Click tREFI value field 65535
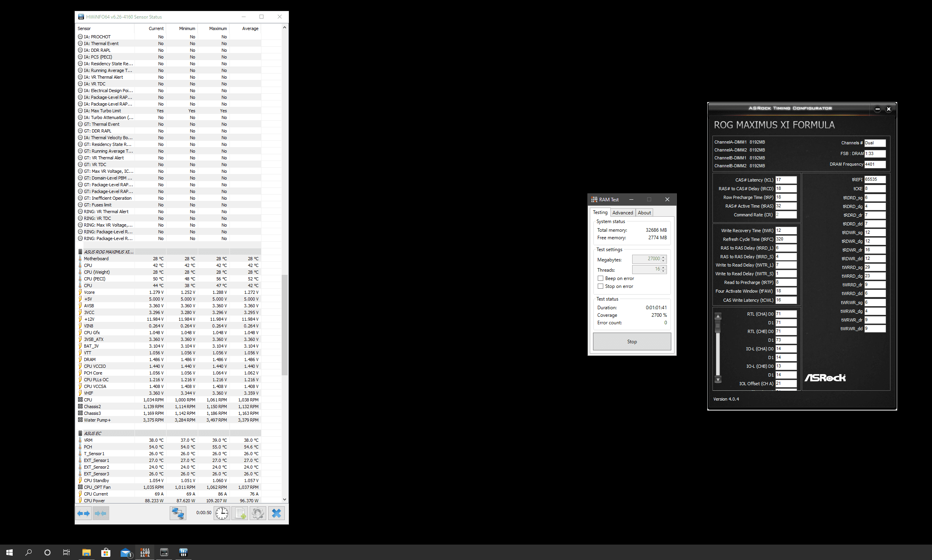932x560 pixels. [875, 180]
